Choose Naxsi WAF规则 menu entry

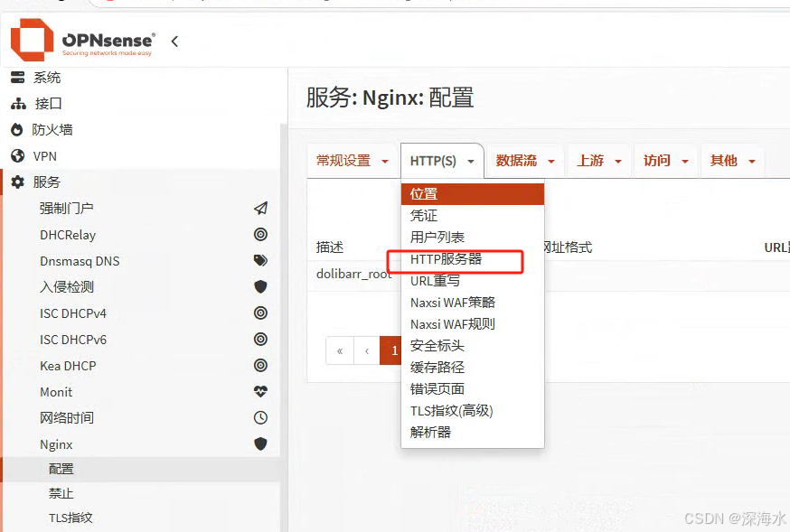473,324
